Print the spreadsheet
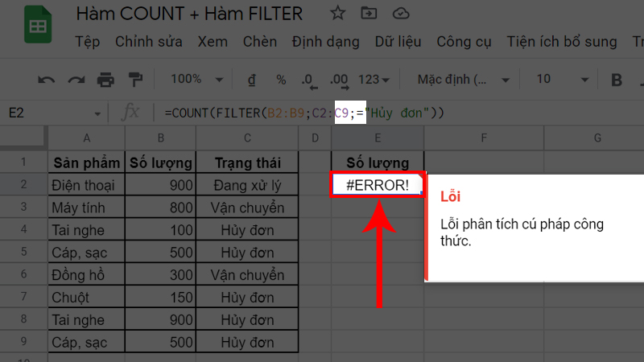The height and width of the screenshot is (362, 644). point(105,80)
